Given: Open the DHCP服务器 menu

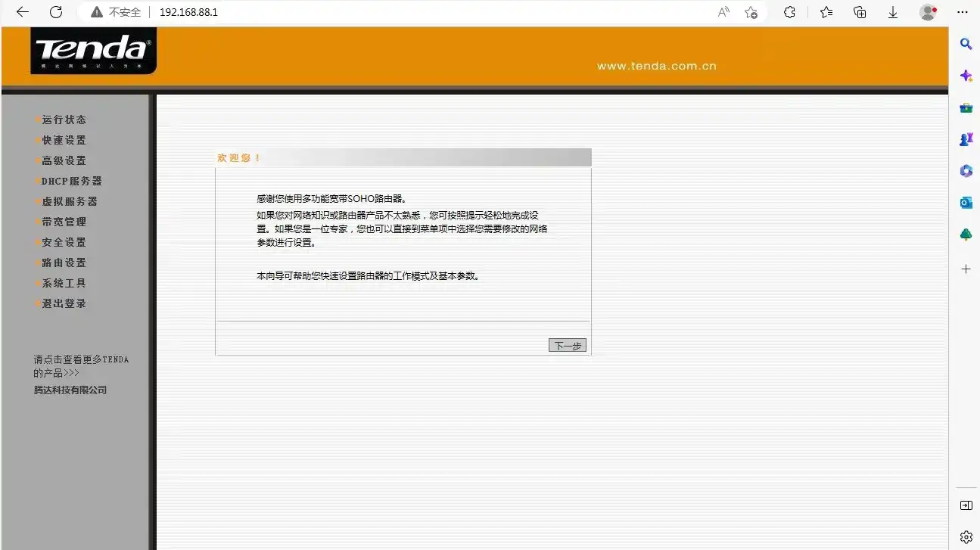Looking at the screenshot, I should pos(71,181).
